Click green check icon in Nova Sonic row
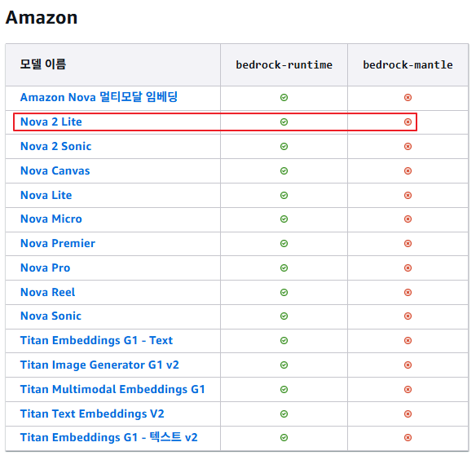Screen dimensions: 476x460 (284, 316)
